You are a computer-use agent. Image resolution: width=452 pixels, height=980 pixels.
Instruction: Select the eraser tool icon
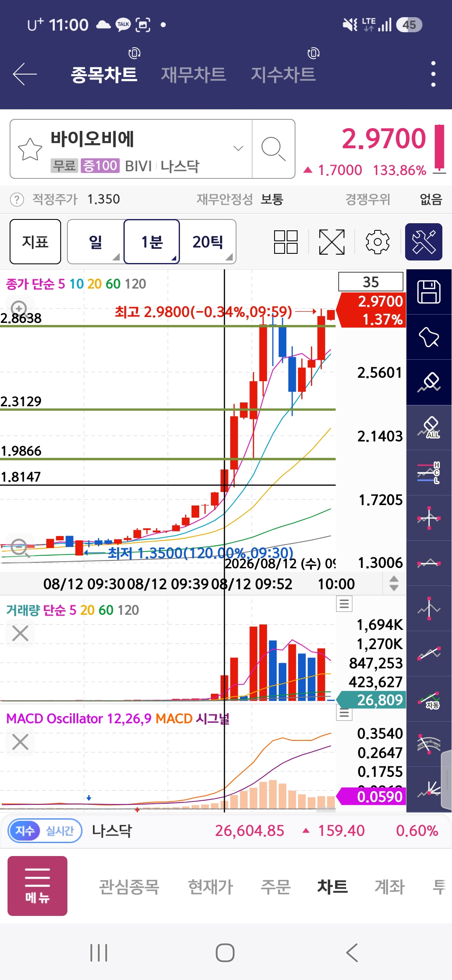point(429,382)
